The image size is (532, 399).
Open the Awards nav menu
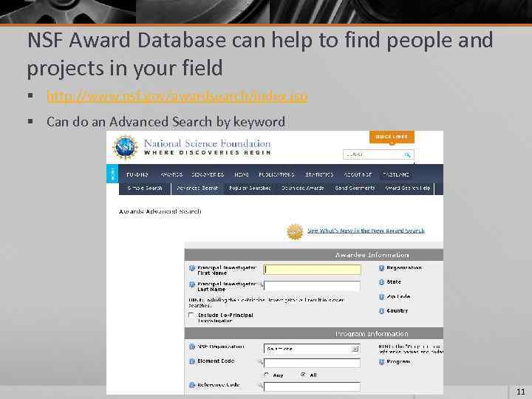point(171,174)
